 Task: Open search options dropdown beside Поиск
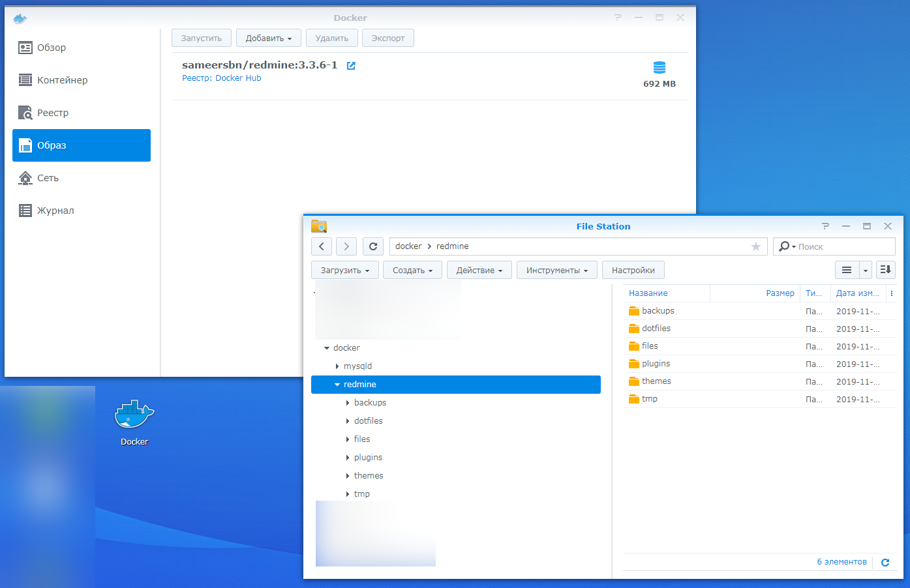[x=793, y=247]
